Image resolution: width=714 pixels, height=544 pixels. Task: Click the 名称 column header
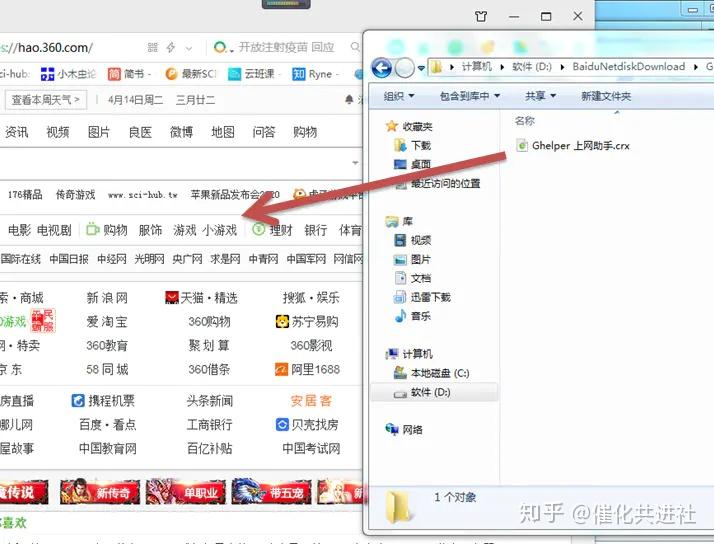[524, 121]
